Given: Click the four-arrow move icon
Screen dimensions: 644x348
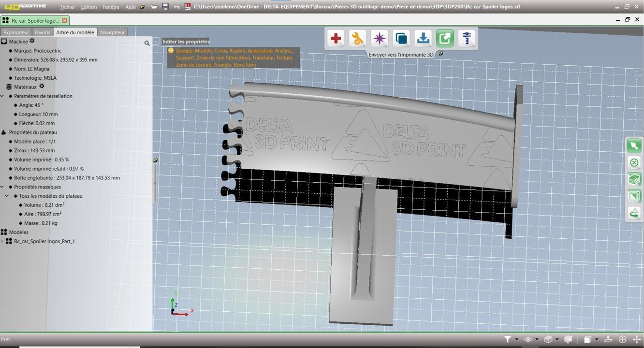Looking at the screenshot, I should [637, 339].
